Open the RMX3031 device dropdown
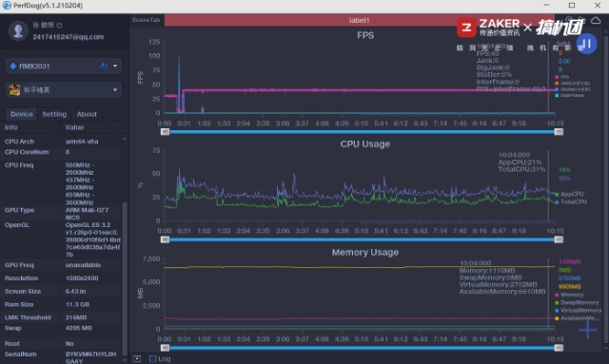The width and height of the screenshot is (609, 364). [115, 66]
